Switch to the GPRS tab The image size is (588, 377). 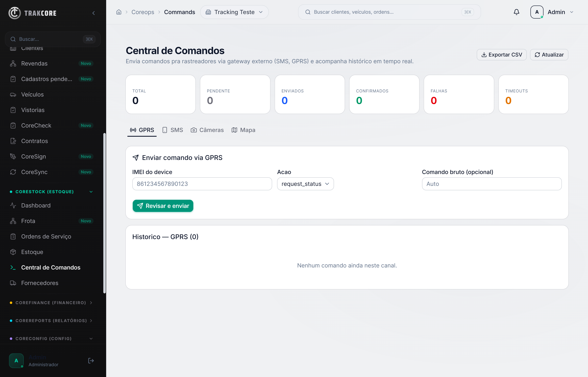[142, 130]
